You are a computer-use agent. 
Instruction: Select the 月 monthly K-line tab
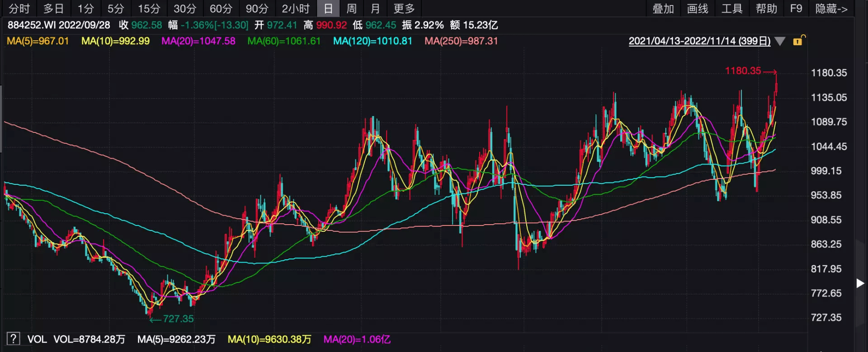(x=375, y=9)
